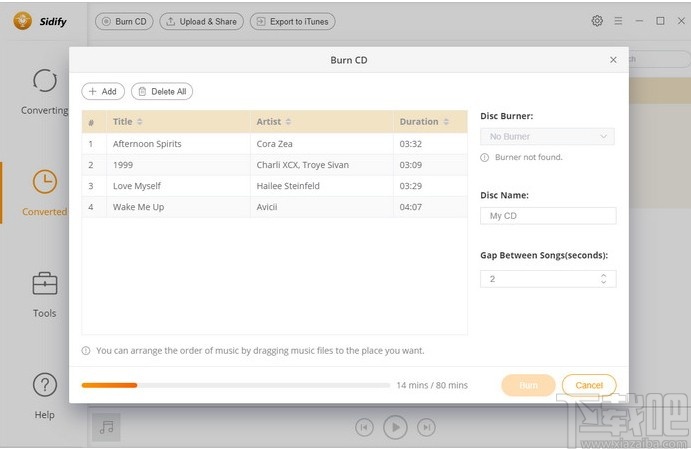Open the Converting section in sidebar

click(45, 92)
